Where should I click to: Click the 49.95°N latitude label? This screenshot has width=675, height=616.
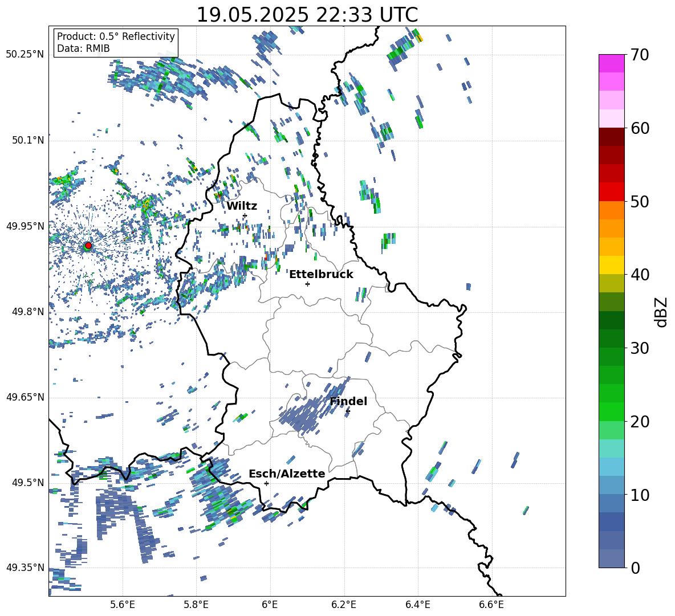click(25, 226)
